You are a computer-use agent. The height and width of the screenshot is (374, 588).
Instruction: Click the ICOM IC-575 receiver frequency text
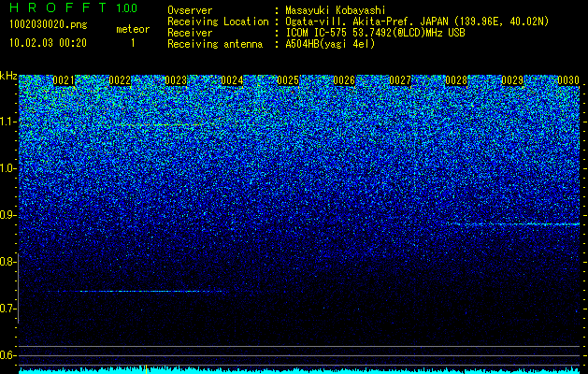pos(376,33)
